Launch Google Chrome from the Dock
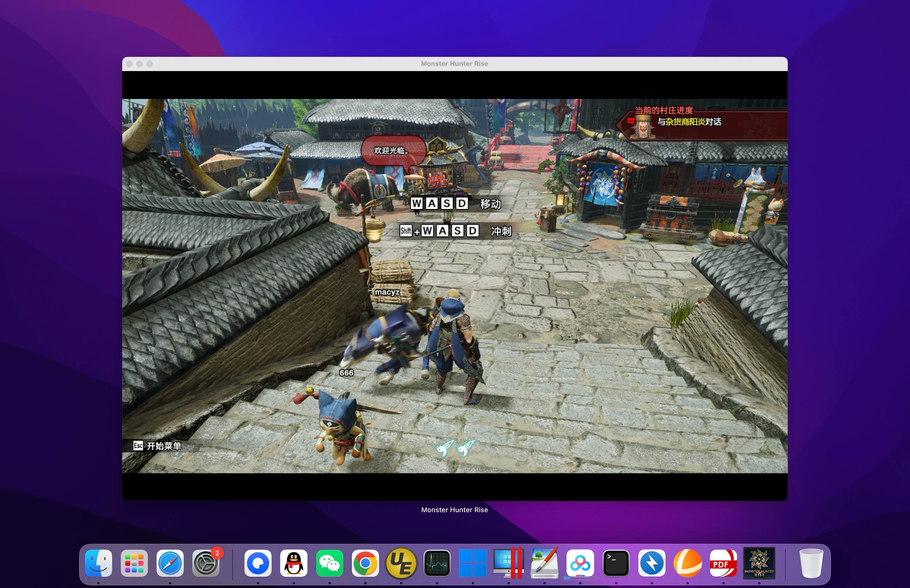This screenshot has height=588, width=910. coord(365,563)
